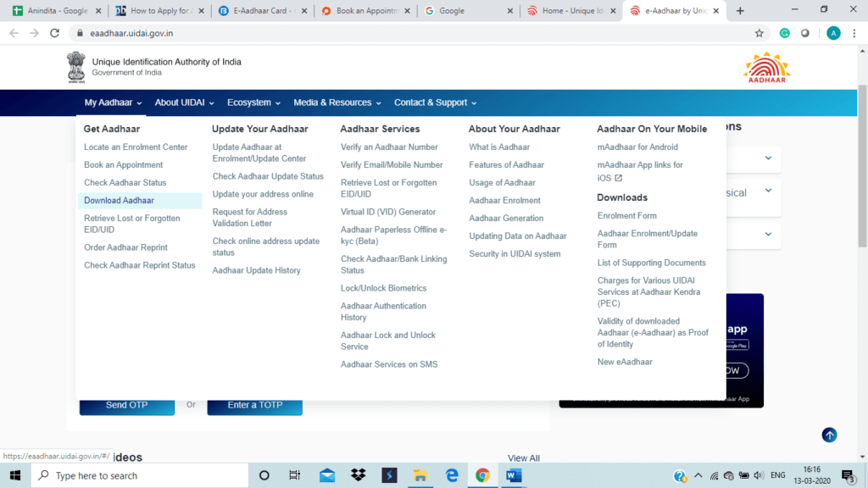The image size is (868, 488).
Task: Click the Government of India emblem
Action: [76, 67]
